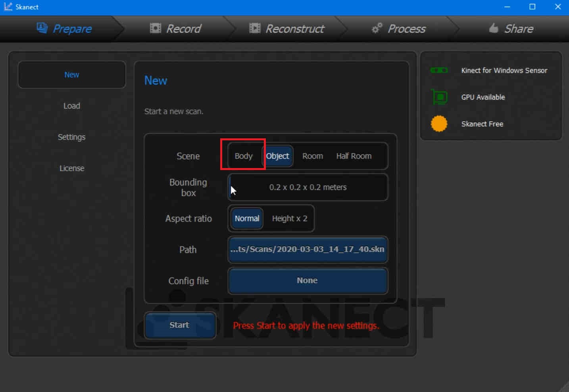Viewport: 569px width, 392px height.
Task: Click the 'Start a new scan.' text
Action: click(x=174, y=111)
